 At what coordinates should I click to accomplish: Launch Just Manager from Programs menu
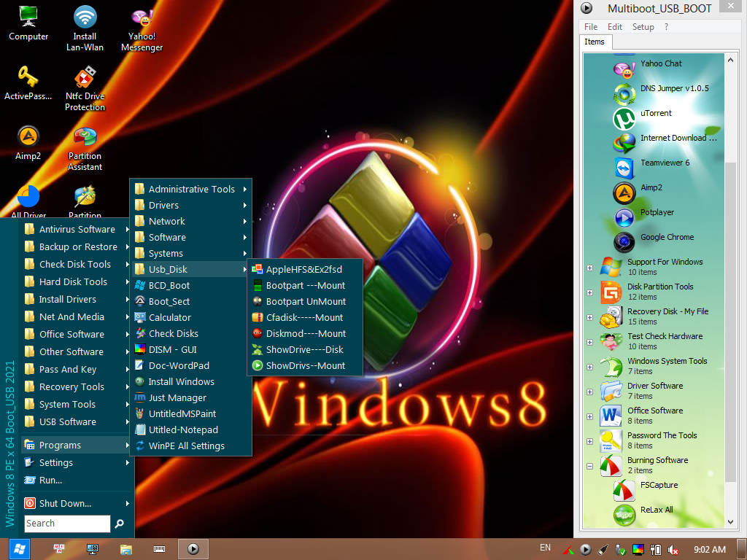[191, 397]
